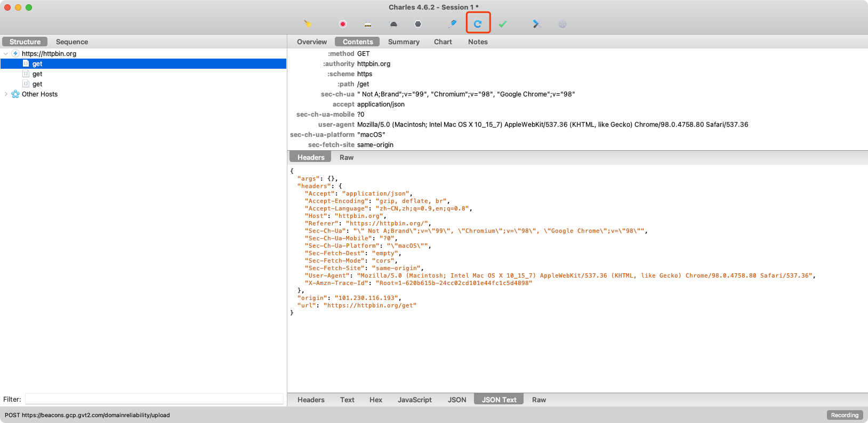Validate the selected request with the green check

pyautogui.click(x=503, y=24)
